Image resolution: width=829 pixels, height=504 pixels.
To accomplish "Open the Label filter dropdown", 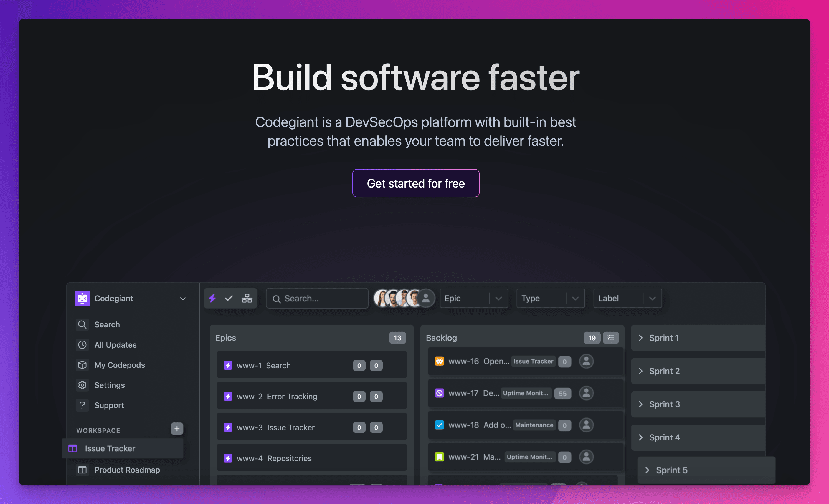I will [x=628, y=298].
